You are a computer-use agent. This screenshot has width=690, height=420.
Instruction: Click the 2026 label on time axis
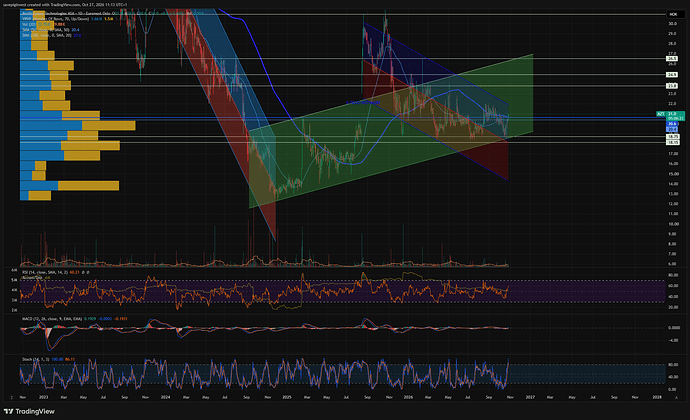coord(408,397)
